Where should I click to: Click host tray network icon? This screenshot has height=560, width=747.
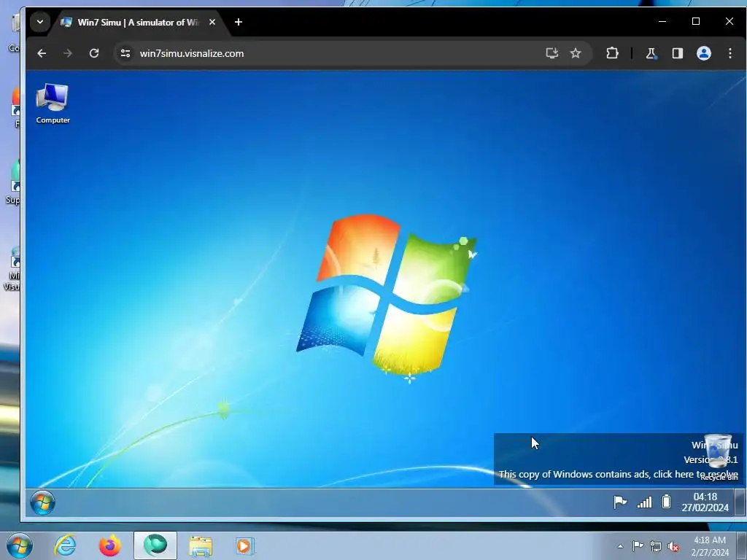tap(656, 546)
